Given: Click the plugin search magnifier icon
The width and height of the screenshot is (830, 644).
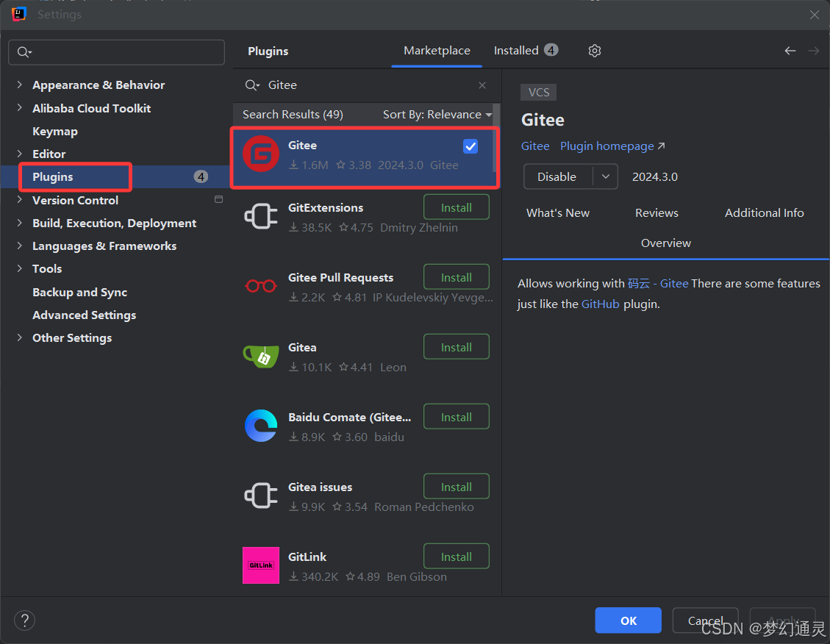Looking at the screenshot, I should pos(252,85).
